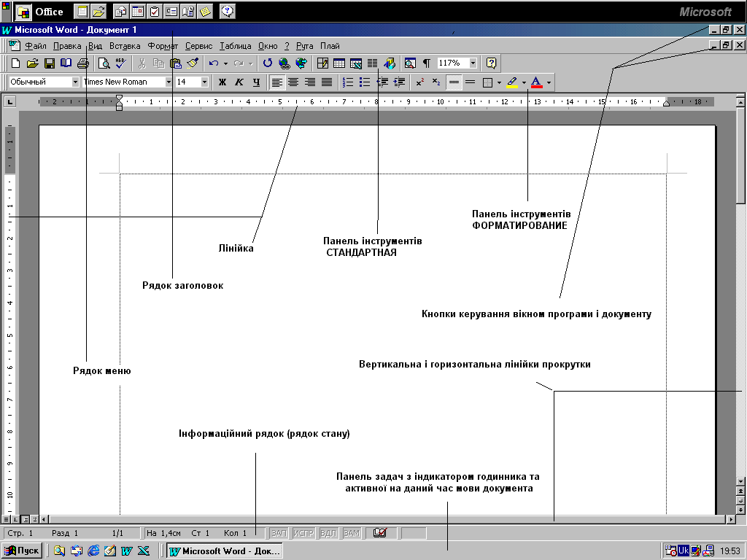Insert a table using grid icon

(339, 63)
